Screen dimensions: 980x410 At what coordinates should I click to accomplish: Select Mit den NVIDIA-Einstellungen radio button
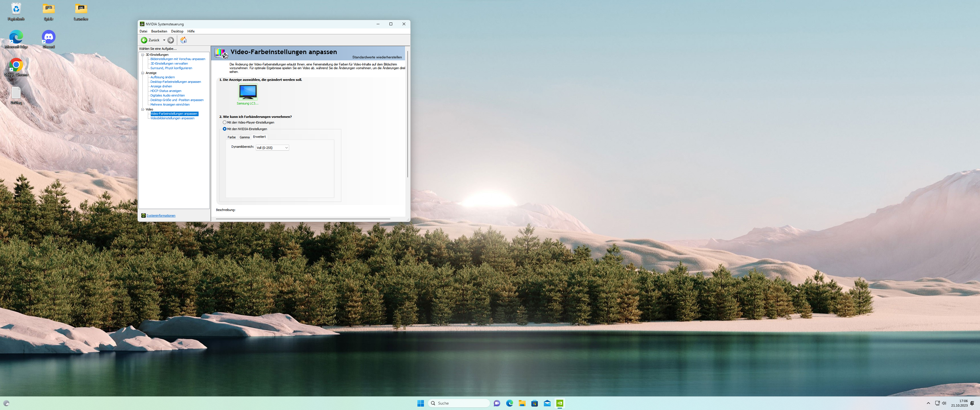224,129
